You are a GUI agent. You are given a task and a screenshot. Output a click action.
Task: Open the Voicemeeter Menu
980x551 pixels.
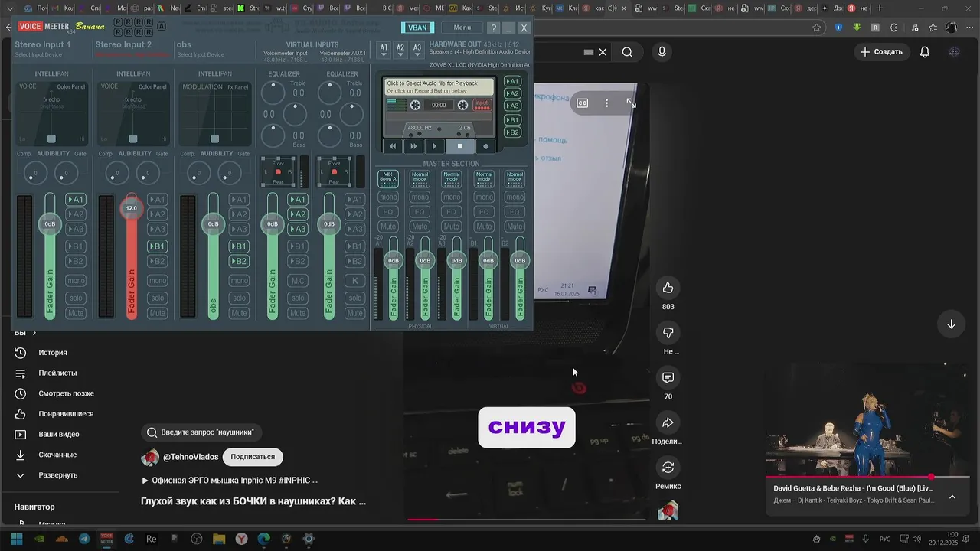tap(462, 28)
